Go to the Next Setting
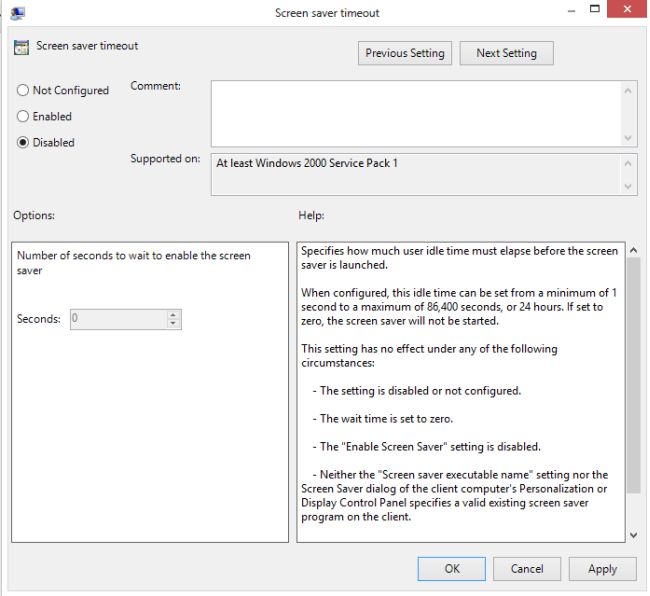650x596 pixels. pos(506,53)
